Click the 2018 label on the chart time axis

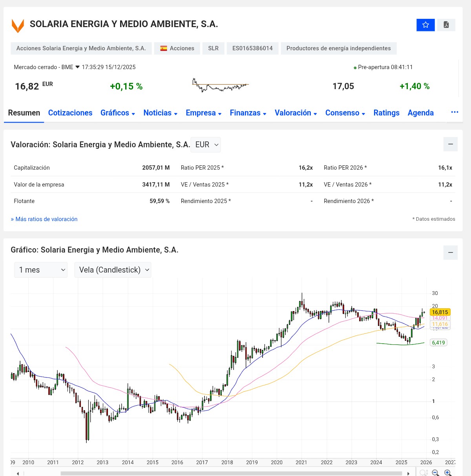227,462
